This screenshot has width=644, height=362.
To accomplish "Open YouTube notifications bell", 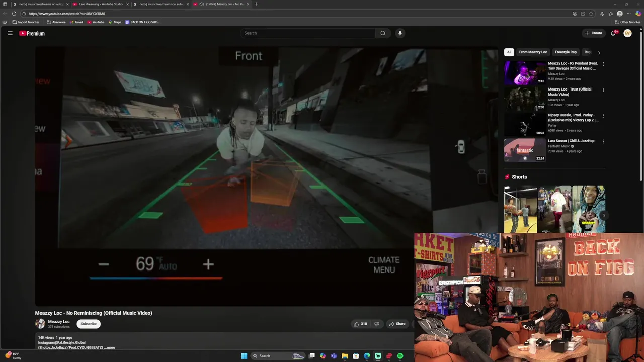I will pyautogui.click(x=613, y=33).
